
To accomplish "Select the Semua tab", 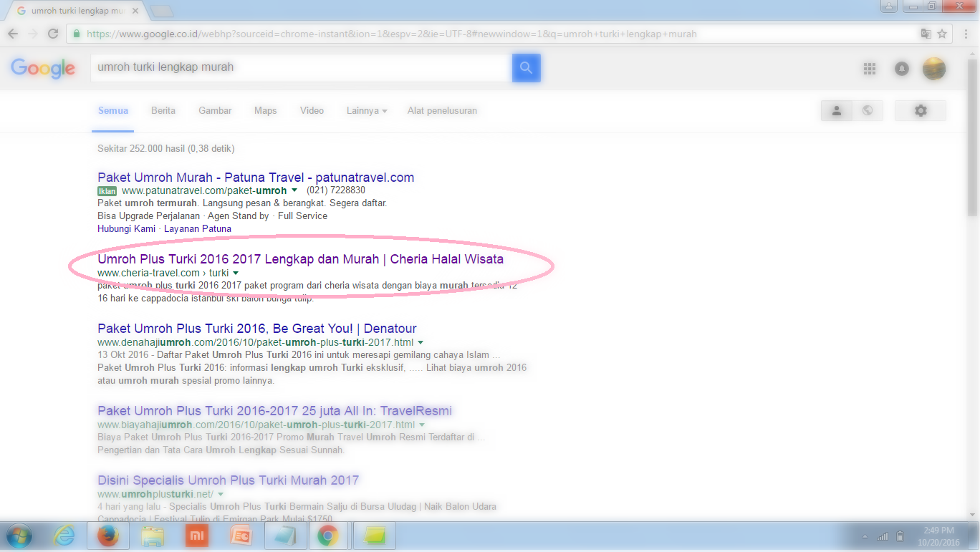I will 112,110.
